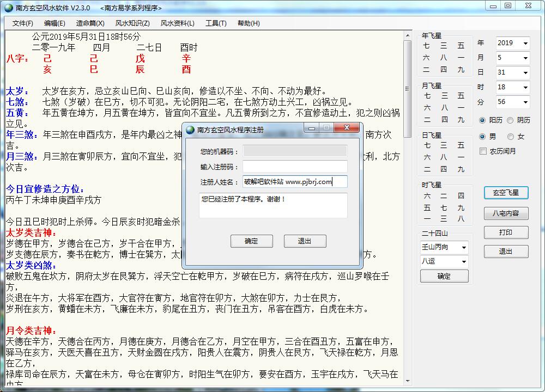Click the 太岁： heading text
The image size is (545, 392).
point(17,91)
